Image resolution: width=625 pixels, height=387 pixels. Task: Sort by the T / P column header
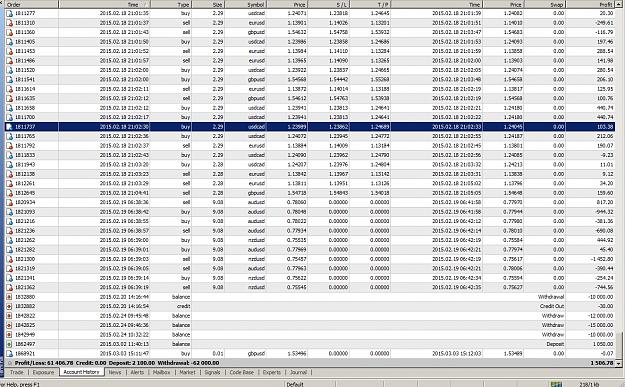[x=370, y=4]
